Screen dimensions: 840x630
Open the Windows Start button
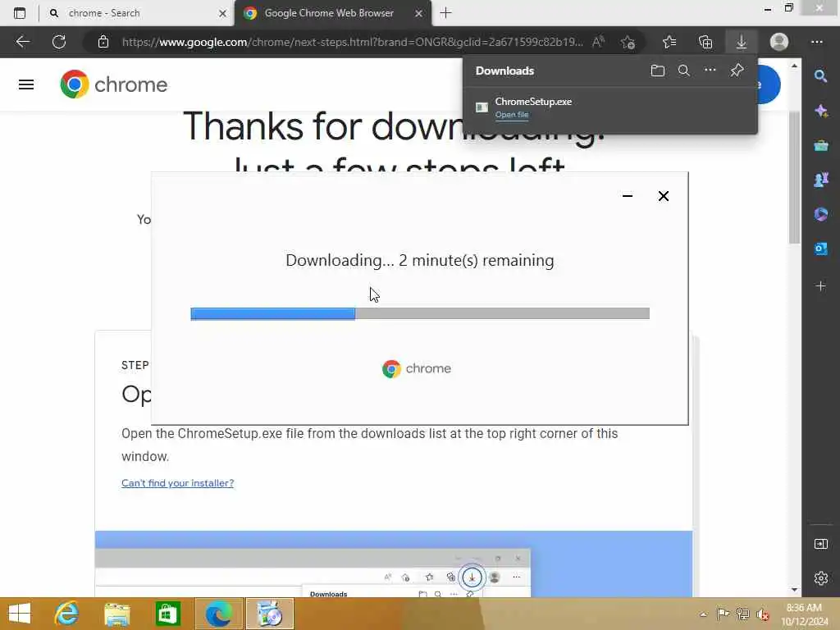tap(20, 614)
